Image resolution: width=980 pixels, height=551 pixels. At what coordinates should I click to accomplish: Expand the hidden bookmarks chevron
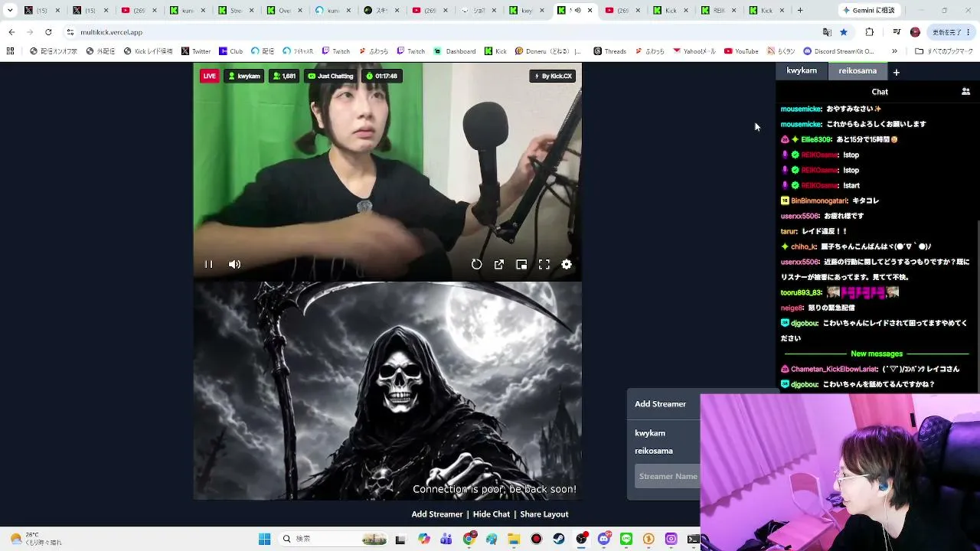[894, 51]
